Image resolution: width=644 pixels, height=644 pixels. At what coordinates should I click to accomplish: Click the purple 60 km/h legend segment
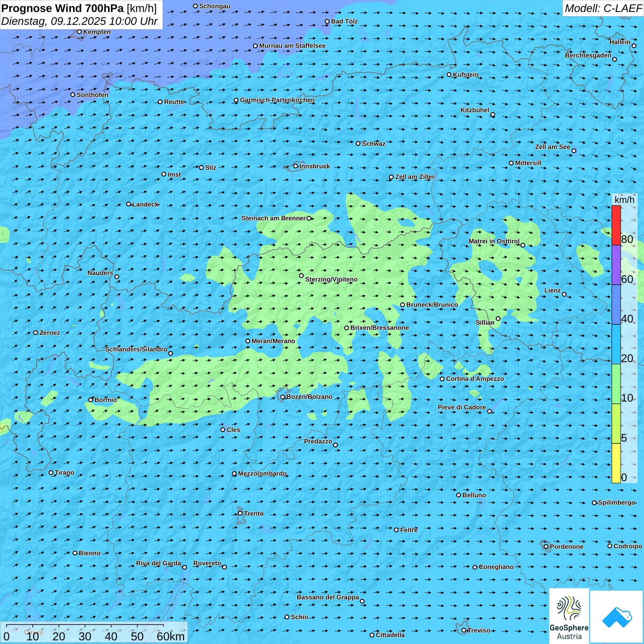[616, 264]
